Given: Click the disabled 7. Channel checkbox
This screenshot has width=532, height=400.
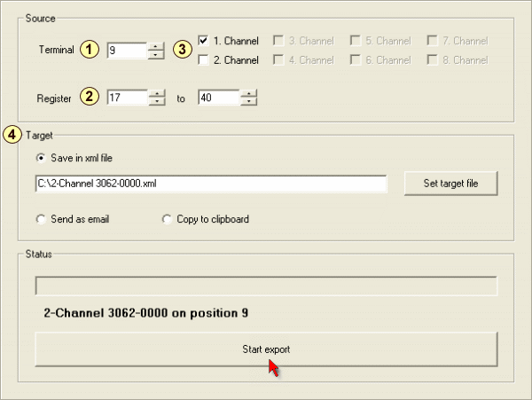Looking at the screenshot, I should pos(433,41).
